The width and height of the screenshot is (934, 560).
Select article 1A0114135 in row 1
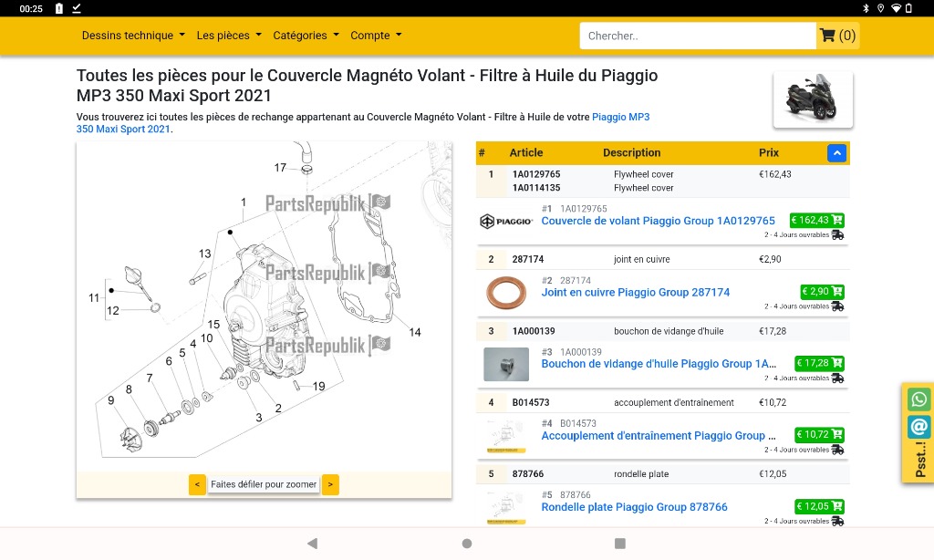[536, 188]
